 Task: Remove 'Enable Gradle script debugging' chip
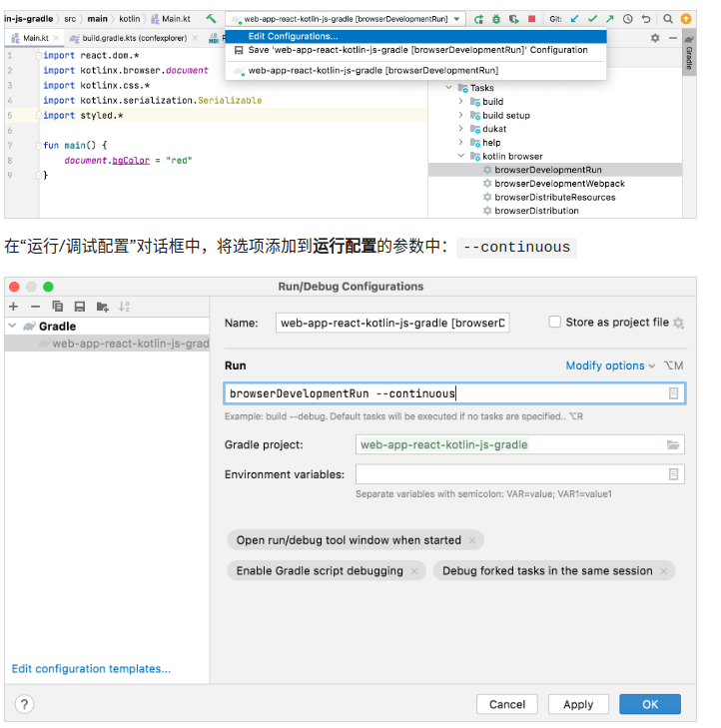[414, 571]
